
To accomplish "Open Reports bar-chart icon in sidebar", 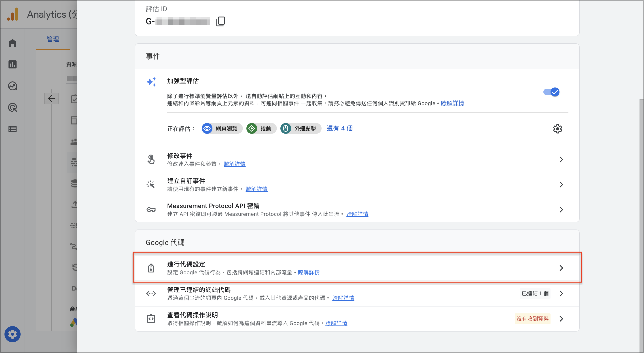I will (x=13, y=65).
